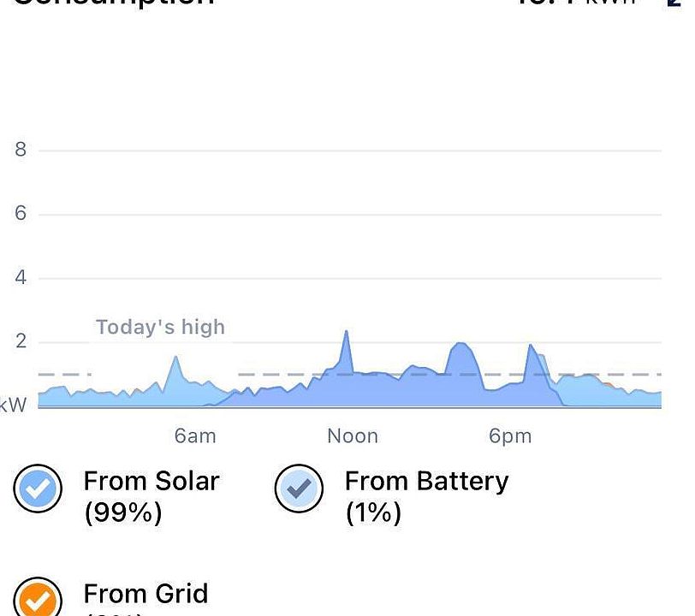Click the 4 value on y-axis

[x=21, y=278]
